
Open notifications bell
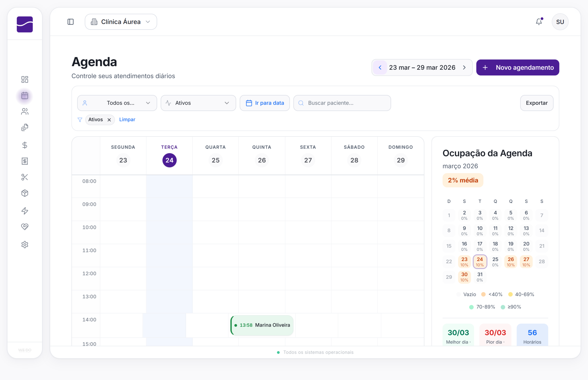539,22
